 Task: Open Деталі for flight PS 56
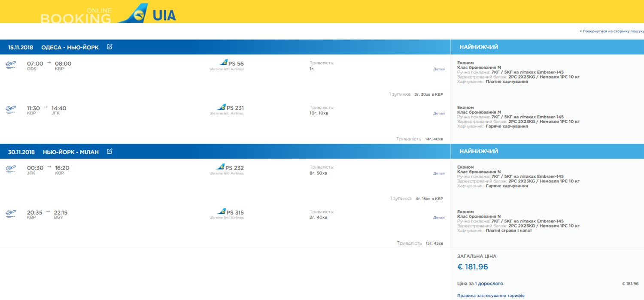439,69
